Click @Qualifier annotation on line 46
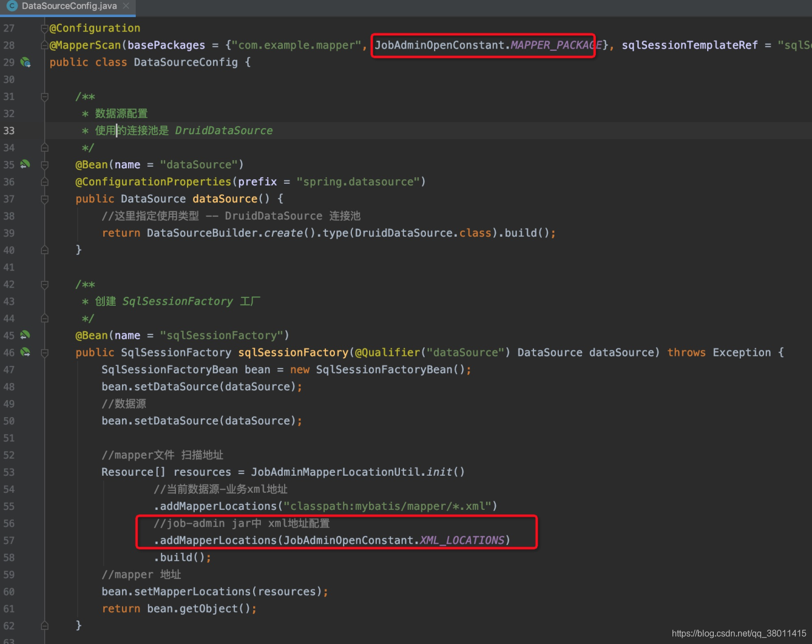This screenshot has width=812, height=644. 387,353
